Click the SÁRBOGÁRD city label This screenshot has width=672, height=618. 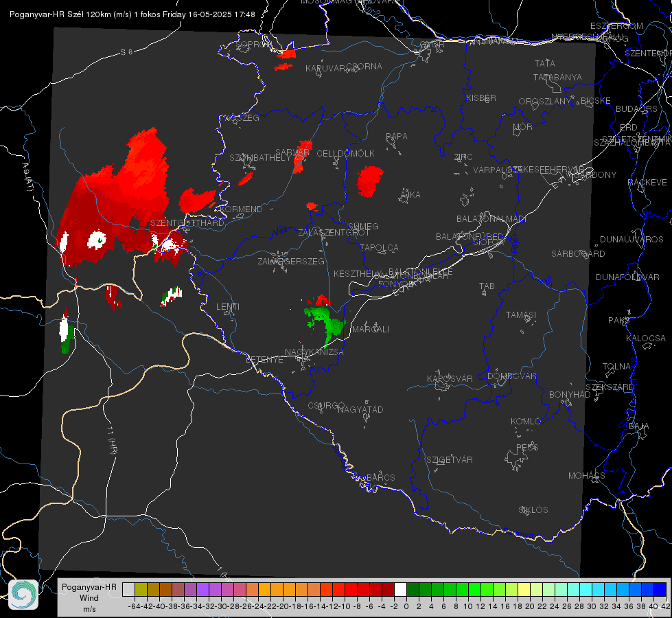coord(578,254)
